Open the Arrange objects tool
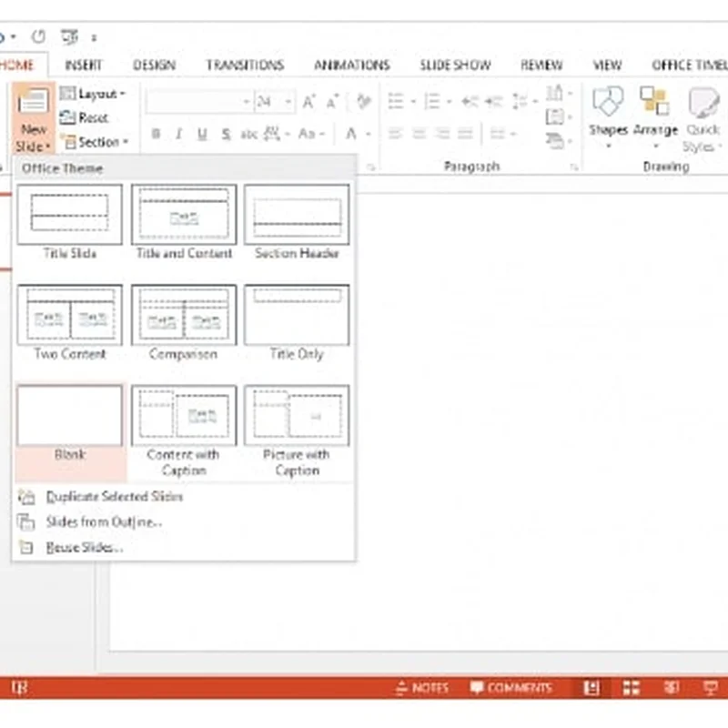Screen dimensions: 728x728 point(654,105)
